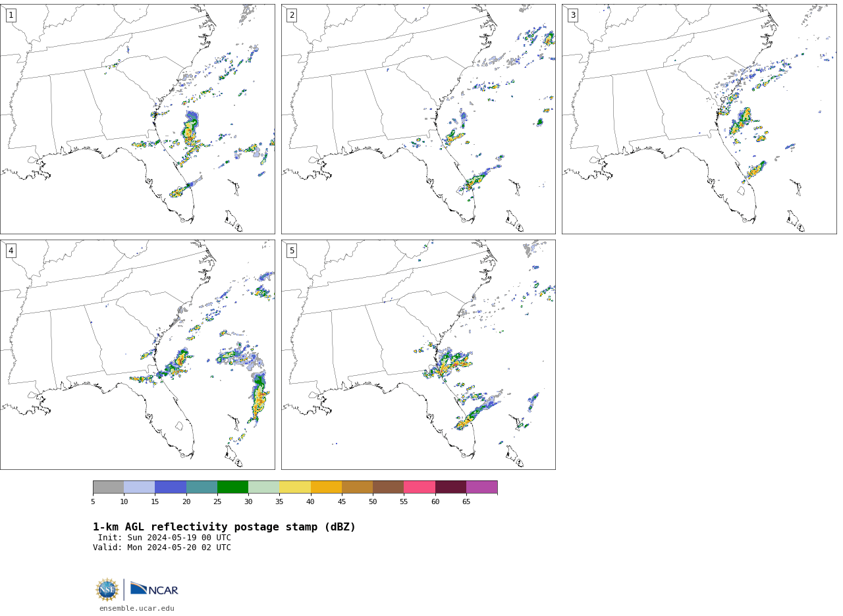
Task: Click the panel number 5 label box
Action: click(x=292, y=251)
